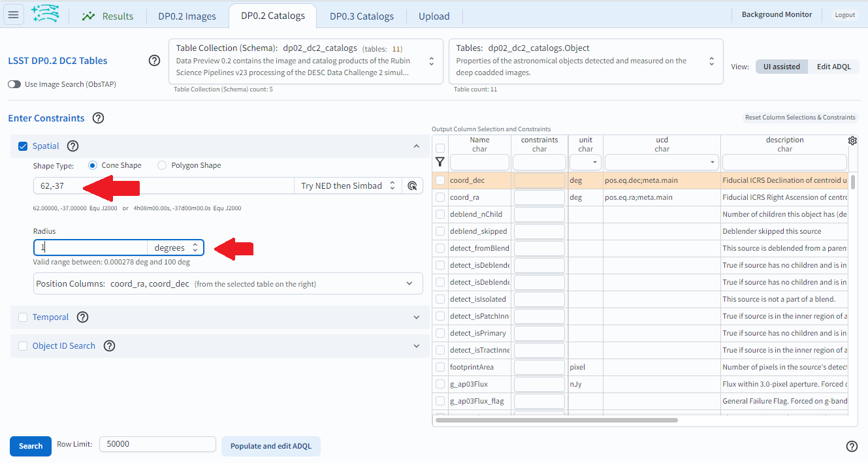868x463 pixels.
Task: Click the help icon beside Object ID Search
Action: click(109, 345)
